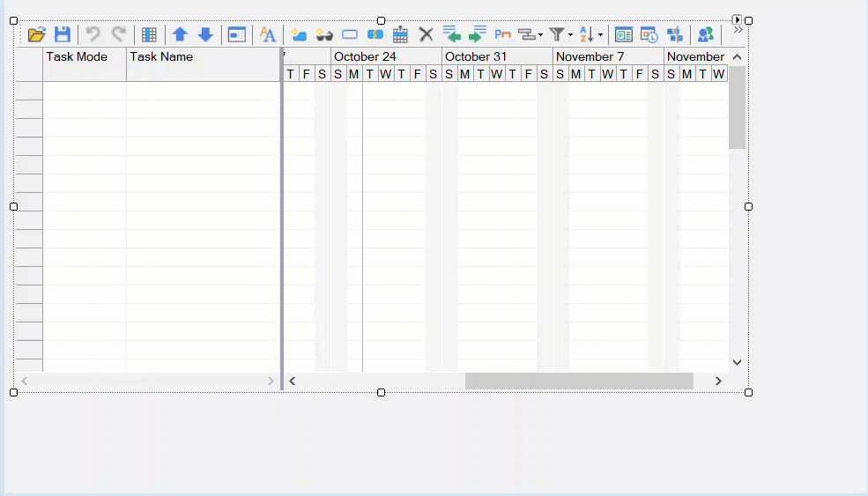Image resolution: width=868 pixels, height=496 pixels.
Task: Open the filter funnel dropdown
Action: click(x=560, y=34)
